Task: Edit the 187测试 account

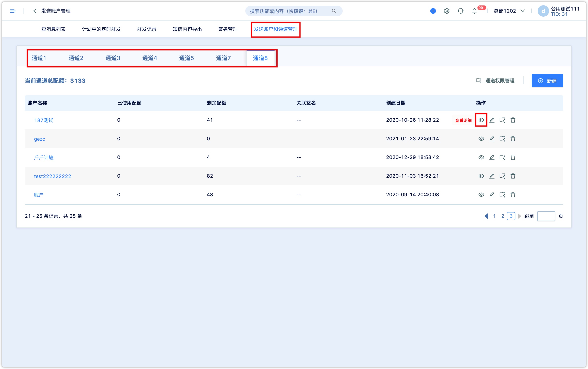Action: 492,120
